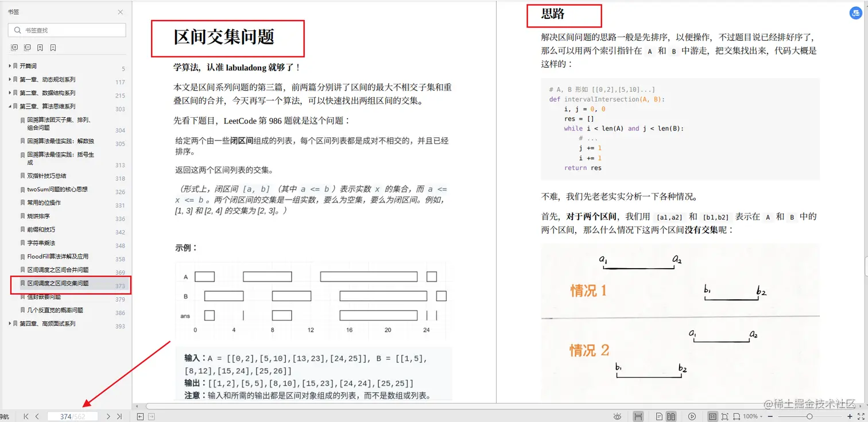Switch to single page view mode

click(x=659, y=416)
